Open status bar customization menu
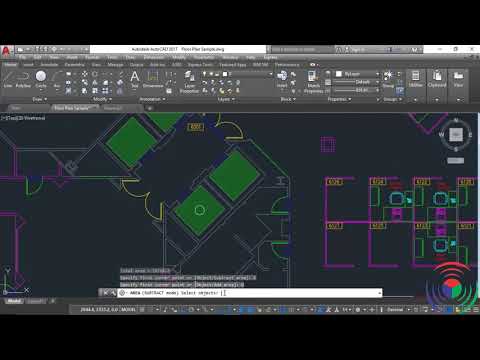 tap(476, 310)
